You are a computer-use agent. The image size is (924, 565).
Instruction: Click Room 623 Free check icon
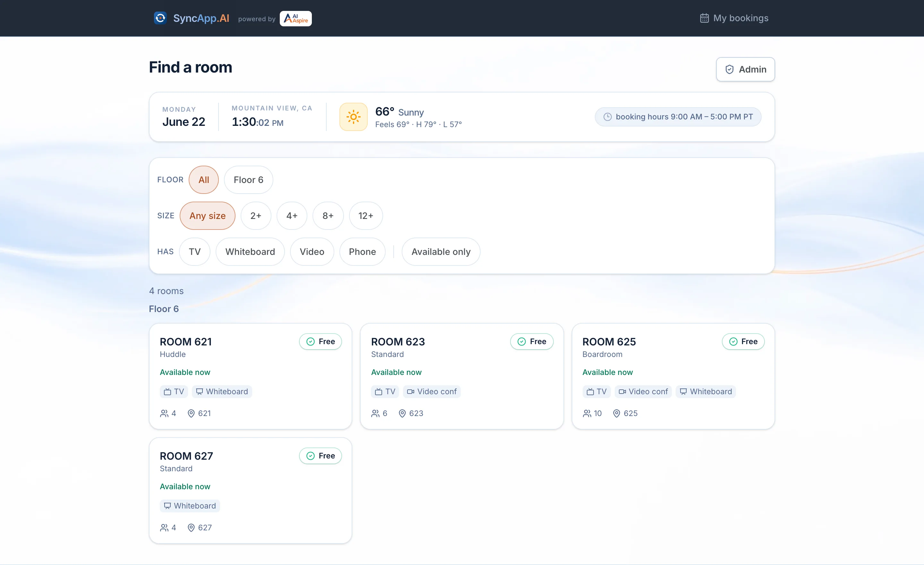[x=522, y=341]
